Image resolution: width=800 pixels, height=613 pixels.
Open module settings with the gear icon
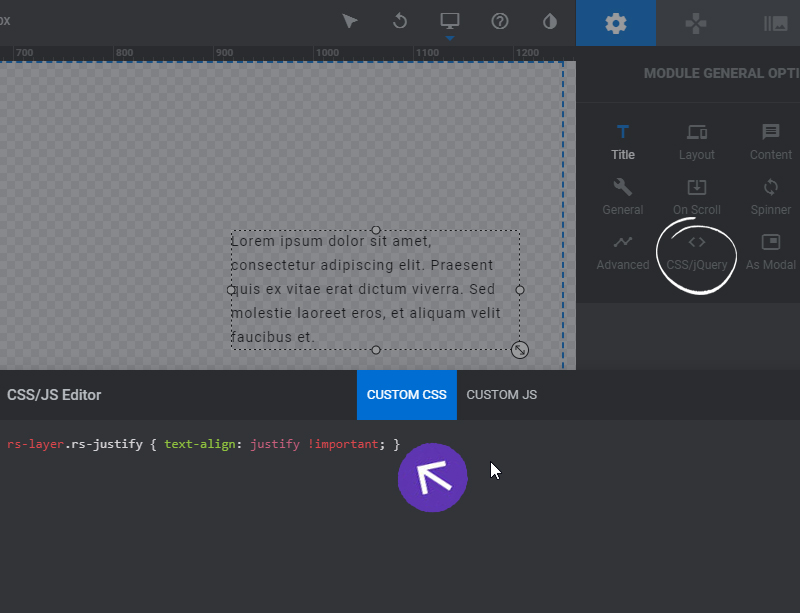click(615, 21)
